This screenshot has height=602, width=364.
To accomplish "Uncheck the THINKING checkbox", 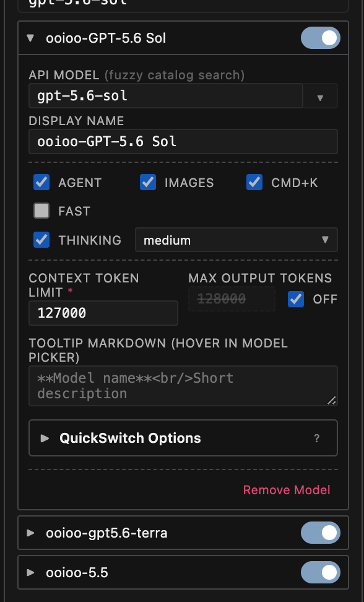I will [41, 240].
